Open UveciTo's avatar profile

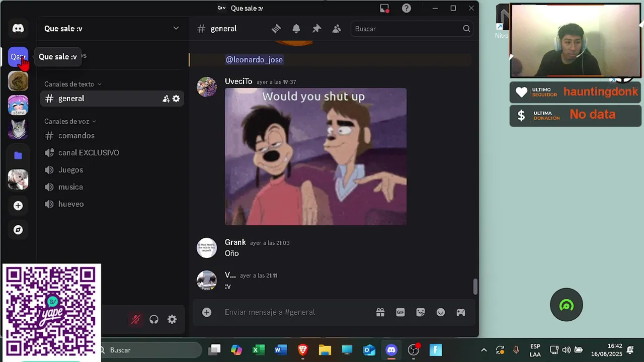(207, 87)
